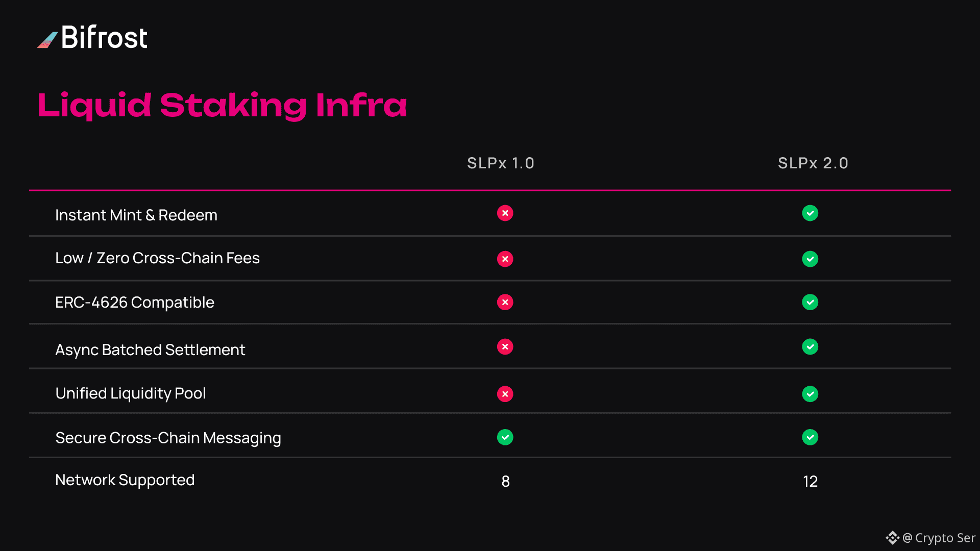The image size is (980, 551).
Task: Select the SLPx 2.0 column header
Action: click(813, 163)
